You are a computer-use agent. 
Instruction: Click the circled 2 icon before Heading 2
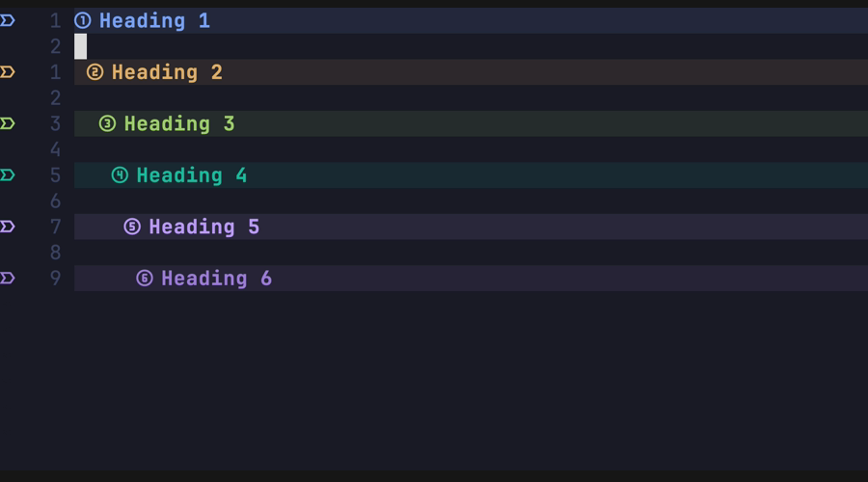click(x=95, y=72)
